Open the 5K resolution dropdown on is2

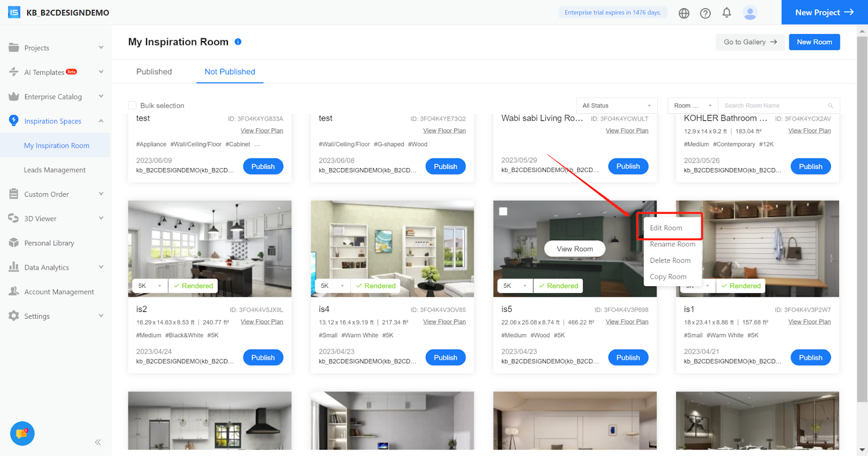150,286
